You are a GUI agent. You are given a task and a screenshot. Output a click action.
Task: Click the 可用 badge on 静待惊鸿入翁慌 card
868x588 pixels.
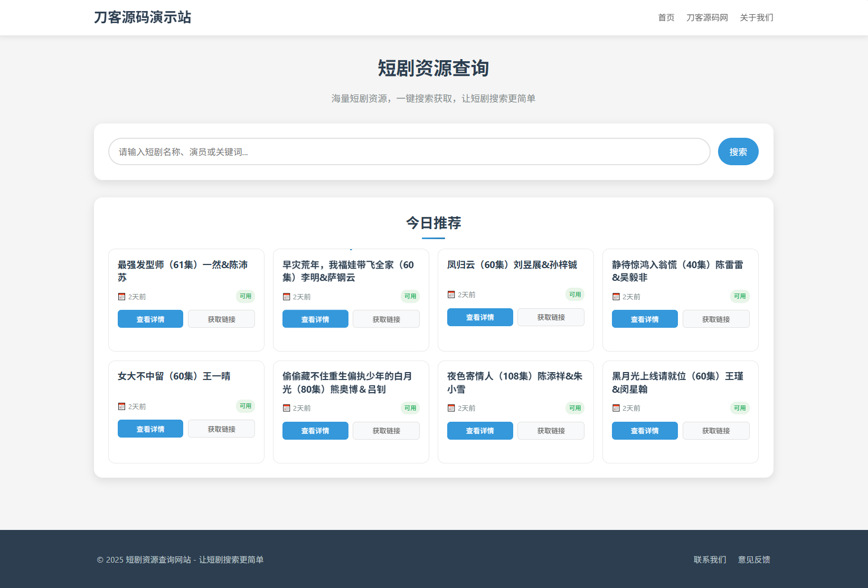[739, 296]
